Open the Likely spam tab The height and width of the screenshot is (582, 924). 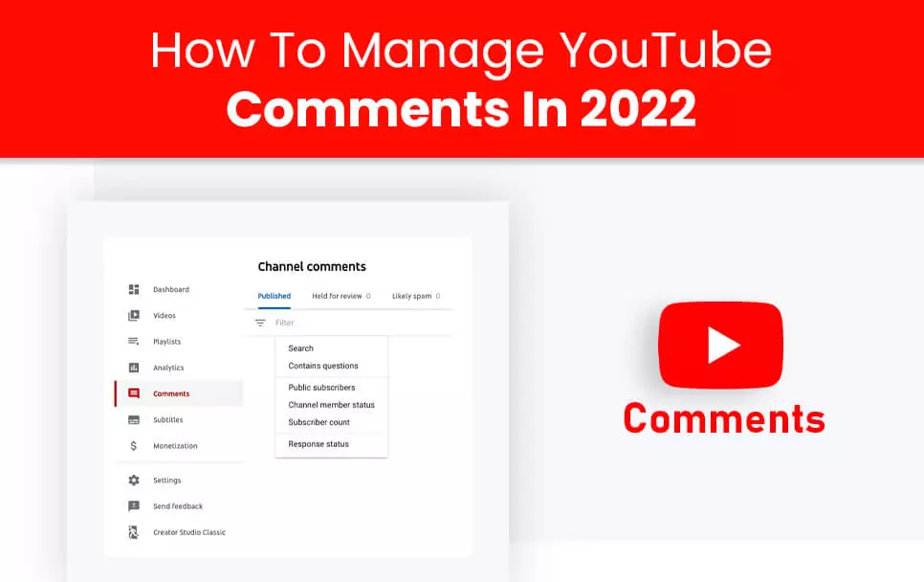coord(411,297)
